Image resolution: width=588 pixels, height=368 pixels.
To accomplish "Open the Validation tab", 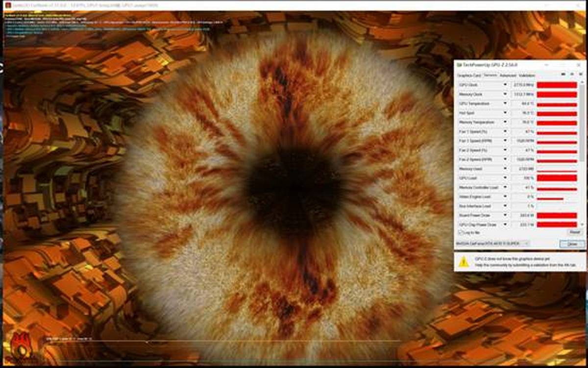I will [x=527, y=75].
